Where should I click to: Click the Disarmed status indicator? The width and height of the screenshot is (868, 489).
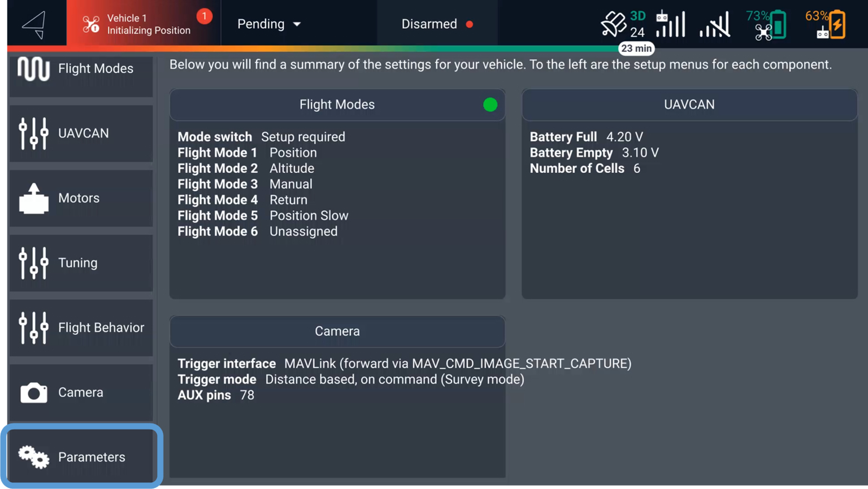coord(436,24)
